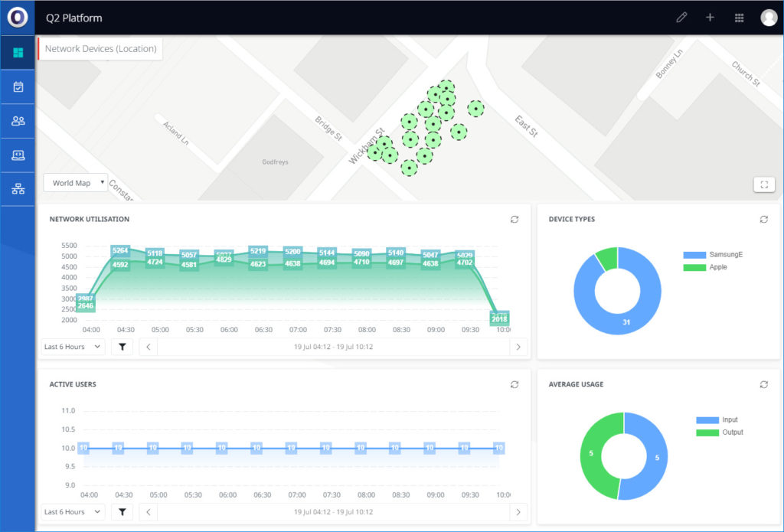Go to next time range in Active Users

coord(519,512)
